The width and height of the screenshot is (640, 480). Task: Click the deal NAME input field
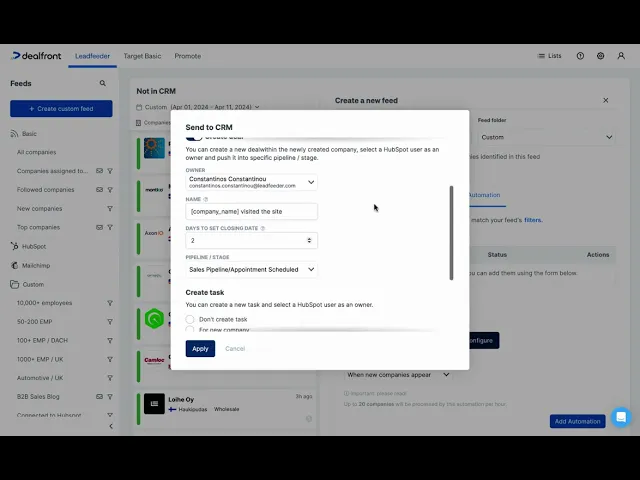(251, 211)
